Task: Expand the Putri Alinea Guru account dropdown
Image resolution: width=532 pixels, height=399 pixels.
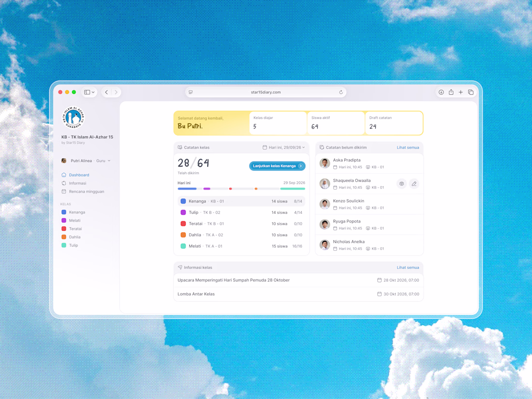Action: (86, 161)
